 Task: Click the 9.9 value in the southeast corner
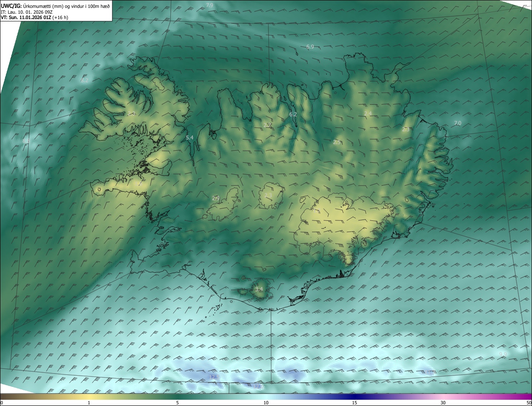tap(503, 354)
